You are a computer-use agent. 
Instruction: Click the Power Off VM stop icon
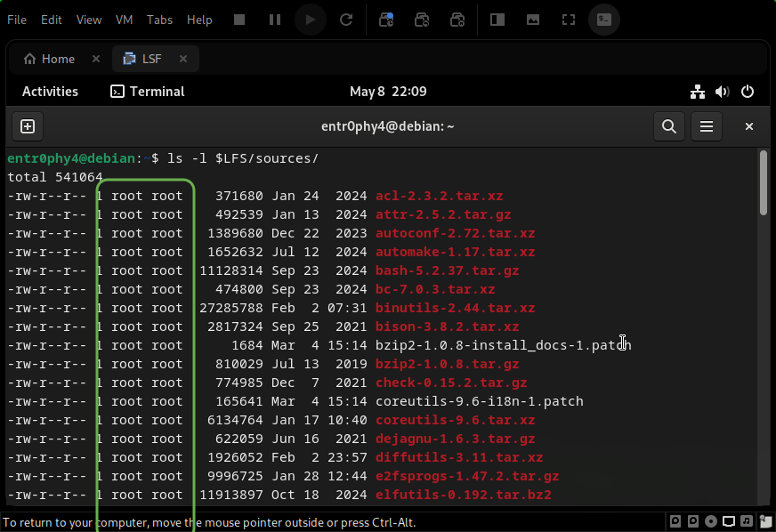[x=239, y=20]
